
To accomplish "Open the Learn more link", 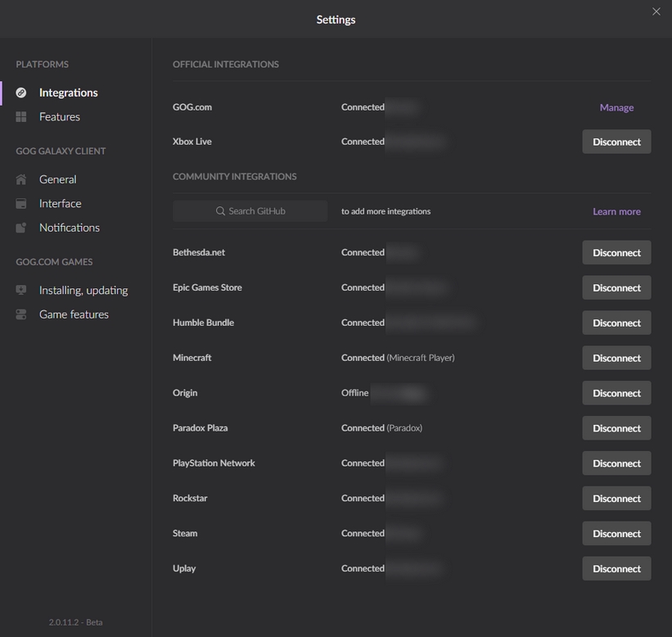I will click(616, 211).
